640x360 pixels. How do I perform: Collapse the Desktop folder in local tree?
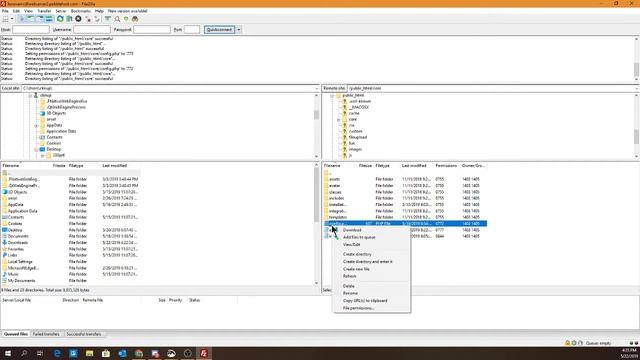[36, 149]
